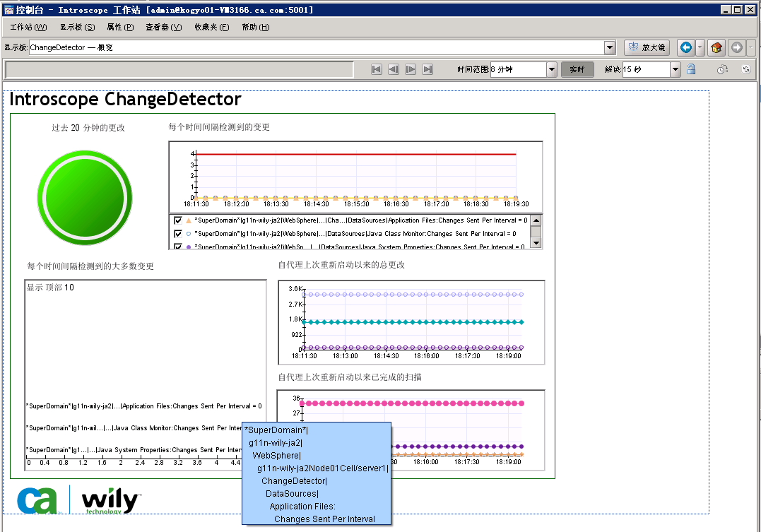Click 过去 20 分钟的更改 label
761x532 pixels.
(88, 128)
